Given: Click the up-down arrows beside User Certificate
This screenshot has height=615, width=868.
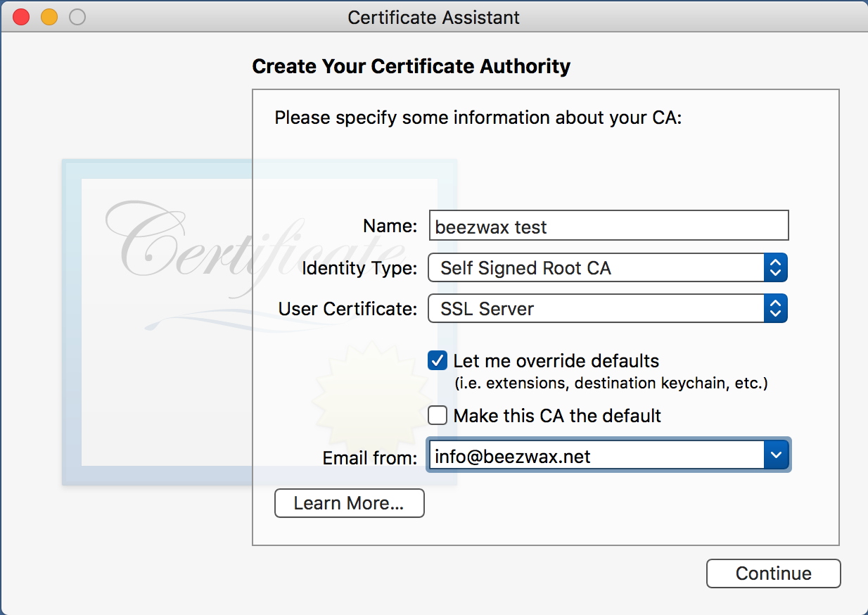Looking at the screenshot, I should 776,308.
